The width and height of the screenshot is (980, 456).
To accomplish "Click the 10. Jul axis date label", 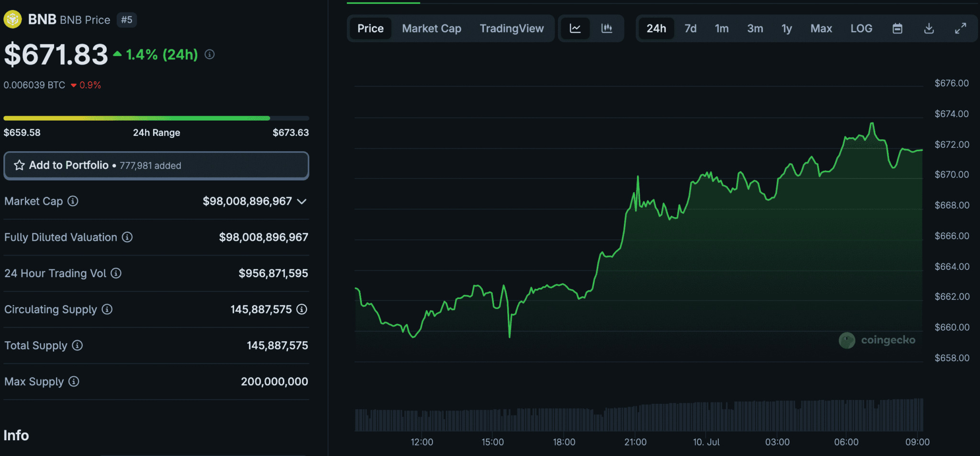I will (706, 442).
